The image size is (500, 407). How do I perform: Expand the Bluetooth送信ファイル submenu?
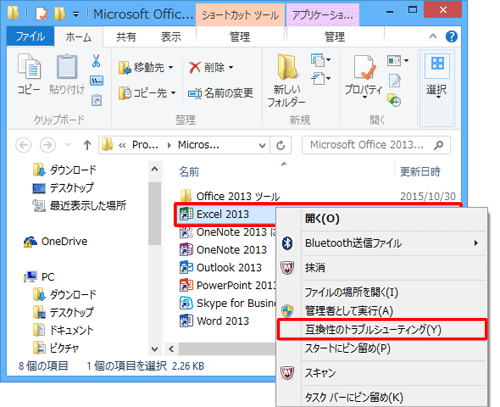(476, 243)
